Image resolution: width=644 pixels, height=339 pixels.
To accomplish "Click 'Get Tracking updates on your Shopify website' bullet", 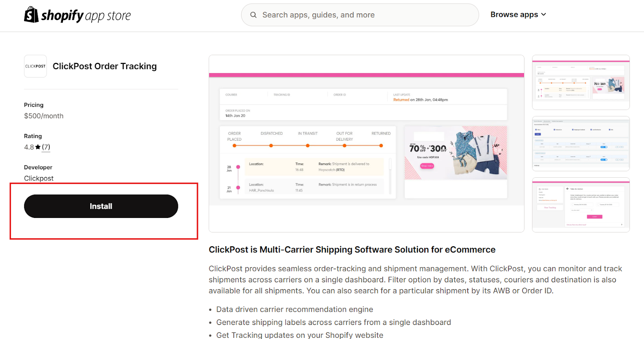I will [300, 335].
